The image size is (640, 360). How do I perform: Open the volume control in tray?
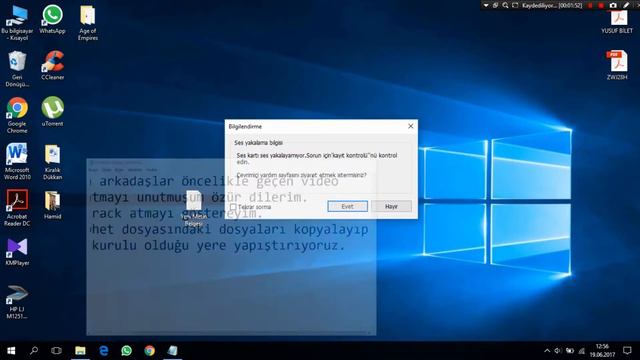(558, 351)
